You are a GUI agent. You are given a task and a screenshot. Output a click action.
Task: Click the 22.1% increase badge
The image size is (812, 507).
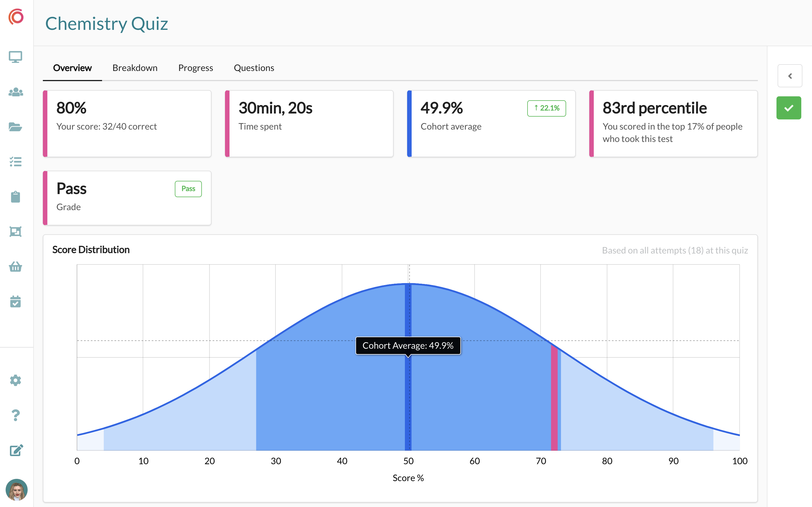point(546,108)
